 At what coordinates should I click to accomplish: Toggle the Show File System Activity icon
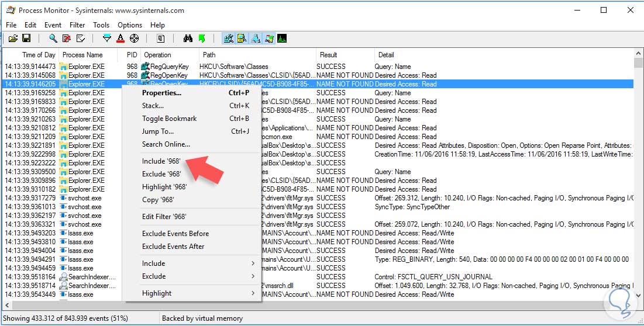tap(242, 39)
